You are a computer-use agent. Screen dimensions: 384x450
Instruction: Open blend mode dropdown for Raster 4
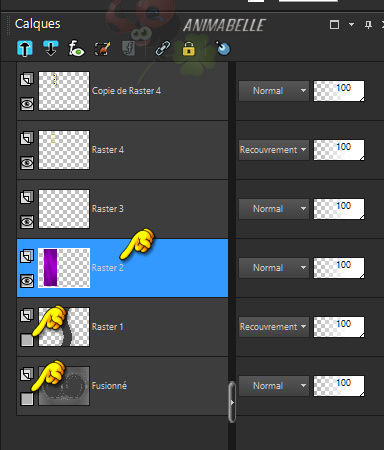(274, 150)
